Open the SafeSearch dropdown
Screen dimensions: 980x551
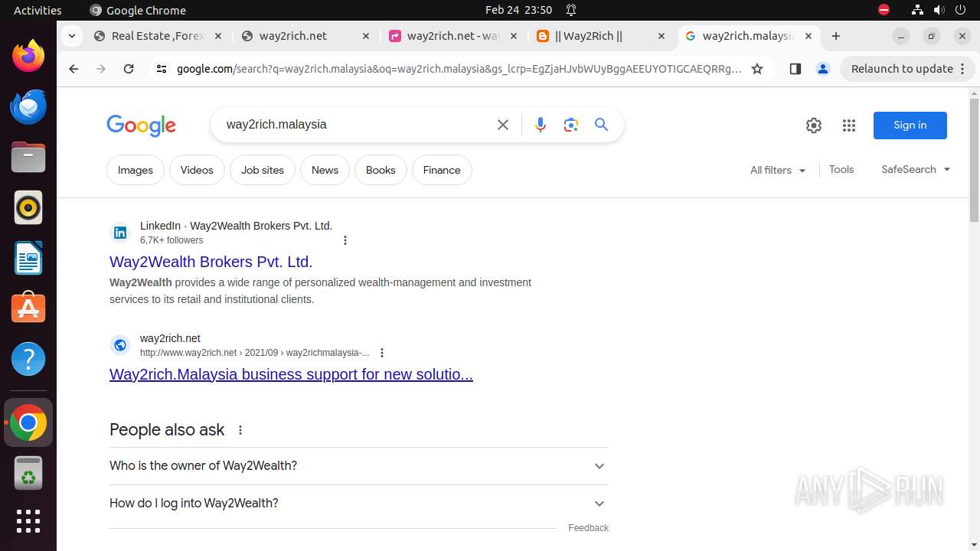(916, 170)
